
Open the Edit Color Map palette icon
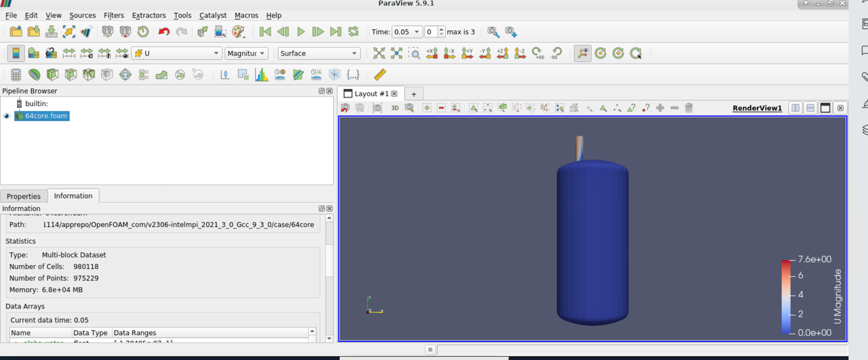click(238, 31)
